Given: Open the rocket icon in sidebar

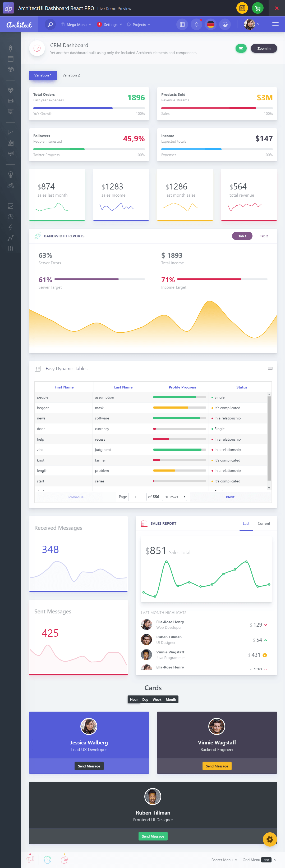Looking at the screenshot, I should (10, 48).
